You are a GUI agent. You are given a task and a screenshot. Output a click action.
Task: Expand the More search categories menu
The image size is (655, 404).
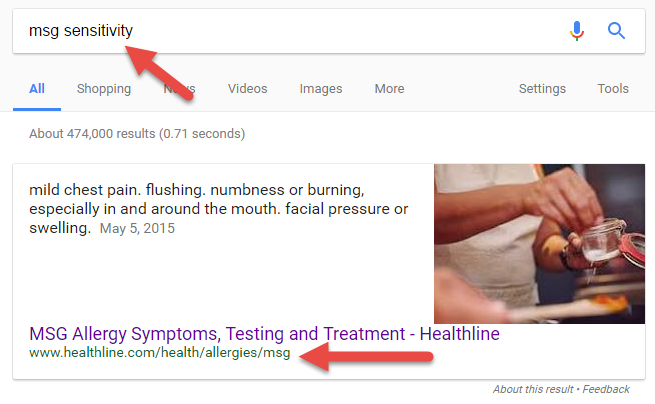389,89
